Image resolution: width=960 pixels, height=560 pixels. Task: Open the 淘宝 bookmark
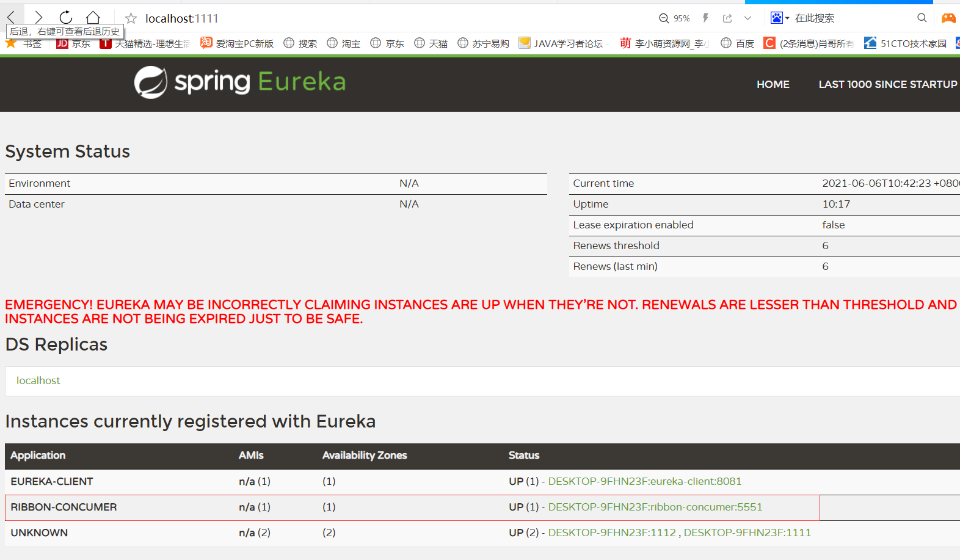tap(343, 43)
